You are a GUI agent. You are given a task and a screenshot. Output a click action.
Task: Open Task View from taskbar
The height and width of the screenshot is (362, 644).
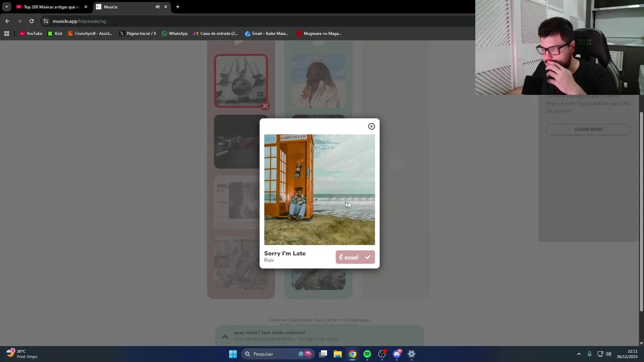pos(323,354)
